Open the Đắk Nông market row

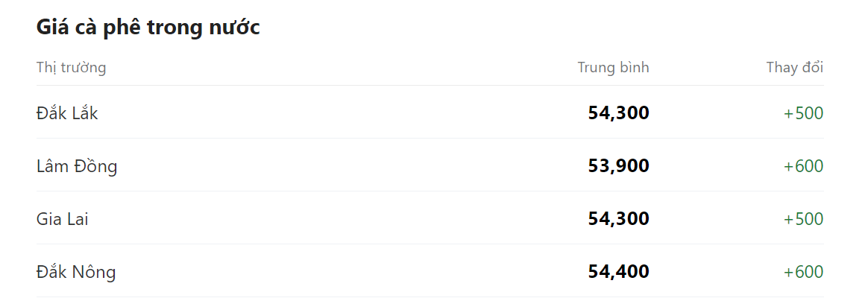coord(76,272)
